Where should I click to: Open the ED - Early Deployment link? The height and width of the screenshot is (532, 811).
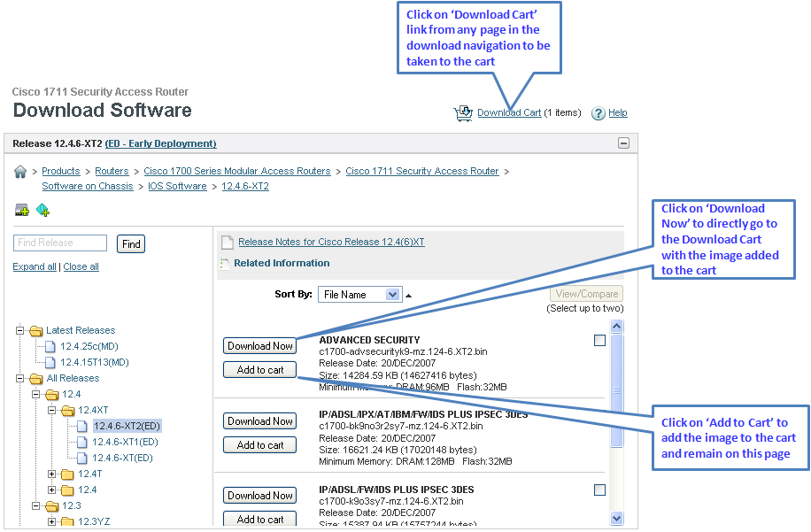point(161,143)
